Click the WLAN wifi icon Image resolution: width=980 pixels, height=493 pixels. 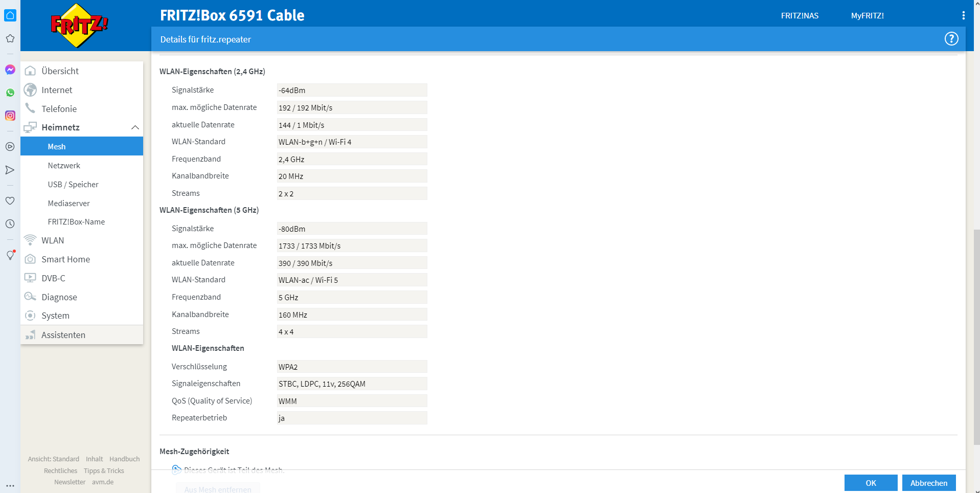click(x=31, y=240)
